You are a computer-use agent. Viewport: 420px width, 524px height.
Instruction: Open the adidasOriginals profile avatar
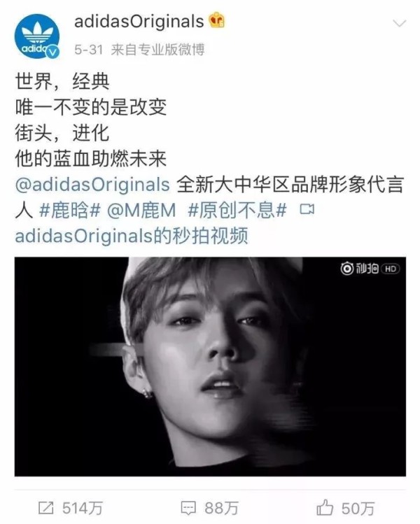pyautogui.click(x=37, y=36)
